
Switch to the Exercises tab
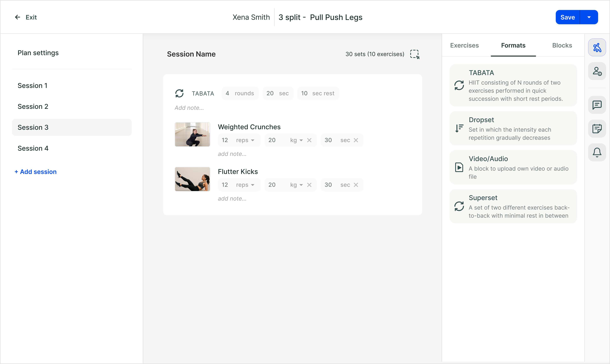tap(464, 45)
